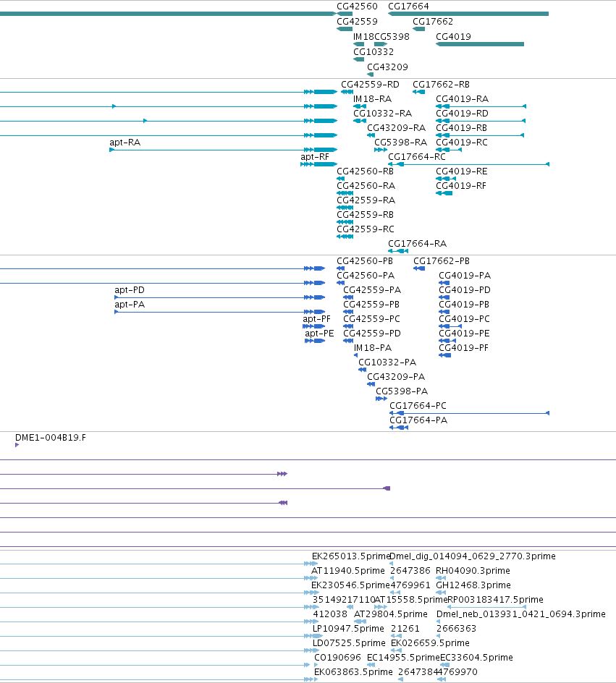Click the CG42559 gene label
Viewport: 616px width, 683px height.
pos(357,22)
